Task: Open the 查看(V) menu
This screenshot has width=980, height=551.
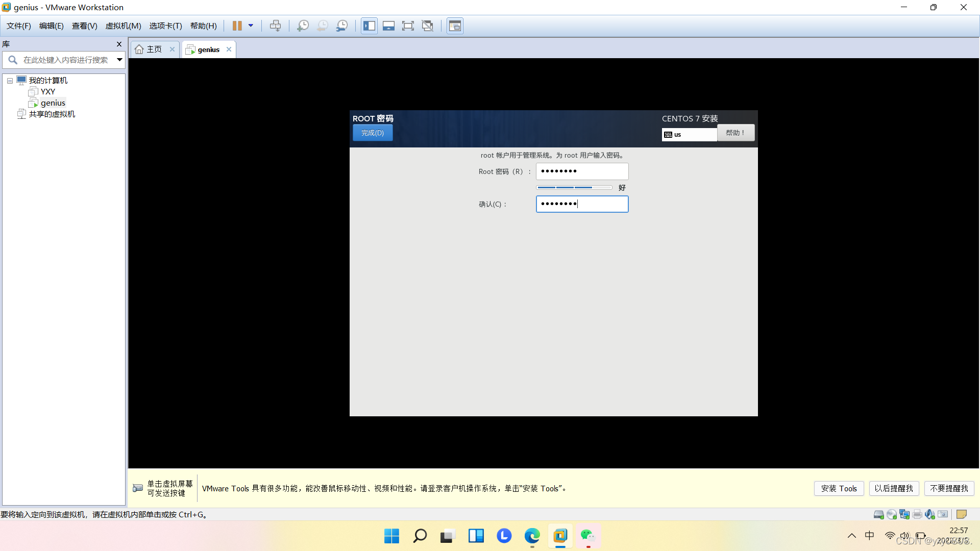Action: (85, 26)
